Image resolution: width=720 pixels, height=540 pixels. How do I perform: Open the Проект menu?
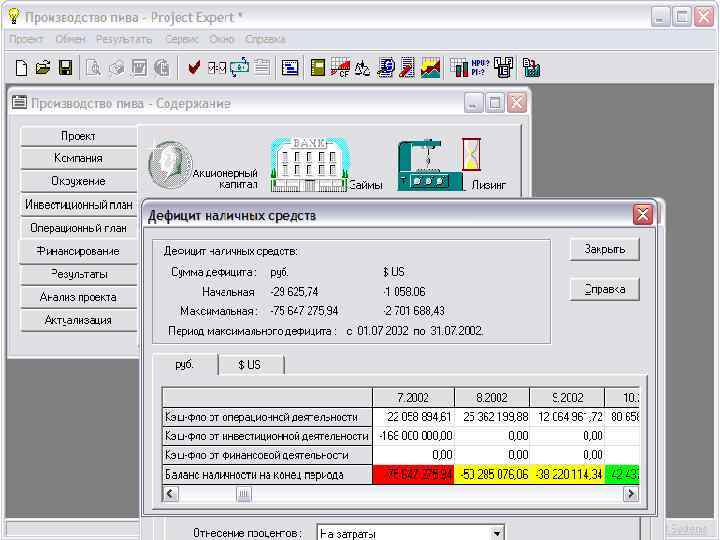point(26,39)
